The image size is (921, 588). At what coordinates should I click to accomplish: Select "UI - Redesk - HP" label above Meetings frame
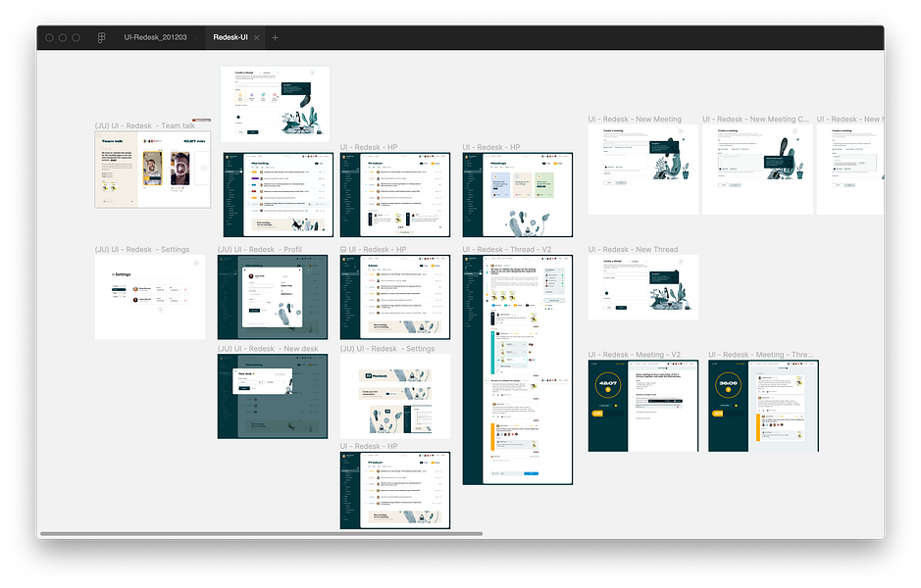point(491,147)
